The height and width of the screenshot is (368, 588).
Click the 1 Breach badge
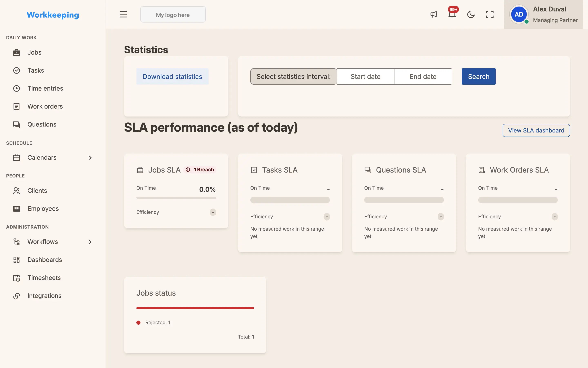coord(200,170)
